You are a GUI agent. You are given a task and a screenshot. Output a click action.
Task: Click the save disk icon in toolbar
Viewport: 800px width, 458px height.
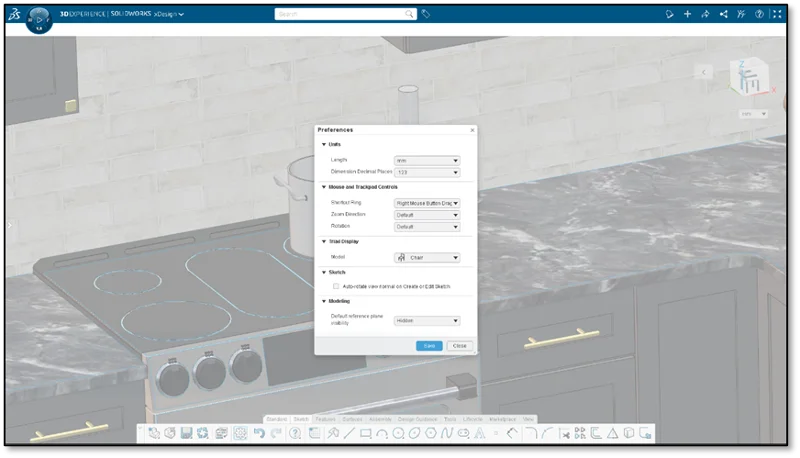coord(186,433)
